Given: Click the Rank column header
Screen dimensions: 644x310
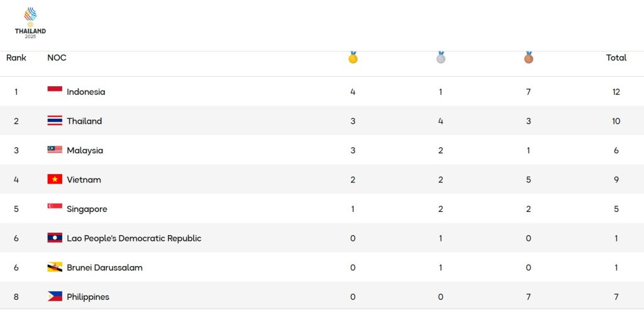Looking at the screenshot, I should (x=16, y=58).
